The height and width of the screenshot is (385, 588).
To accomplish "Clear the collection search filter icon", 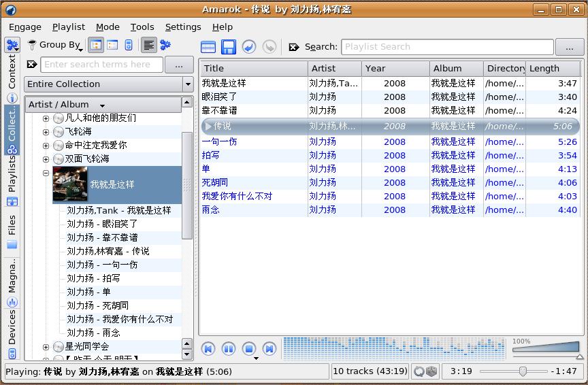I will pyautogui.click(x=32, y=65).
